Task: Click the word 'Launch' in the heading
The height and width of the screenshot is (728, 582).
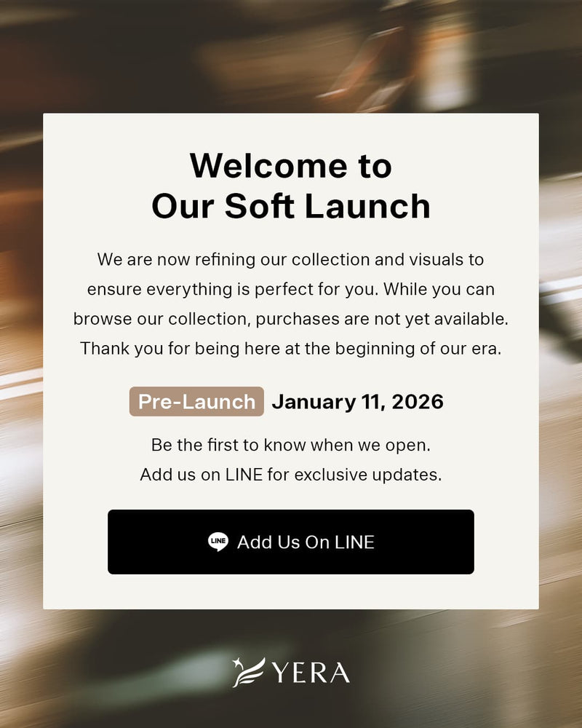Action: (367, 206)
